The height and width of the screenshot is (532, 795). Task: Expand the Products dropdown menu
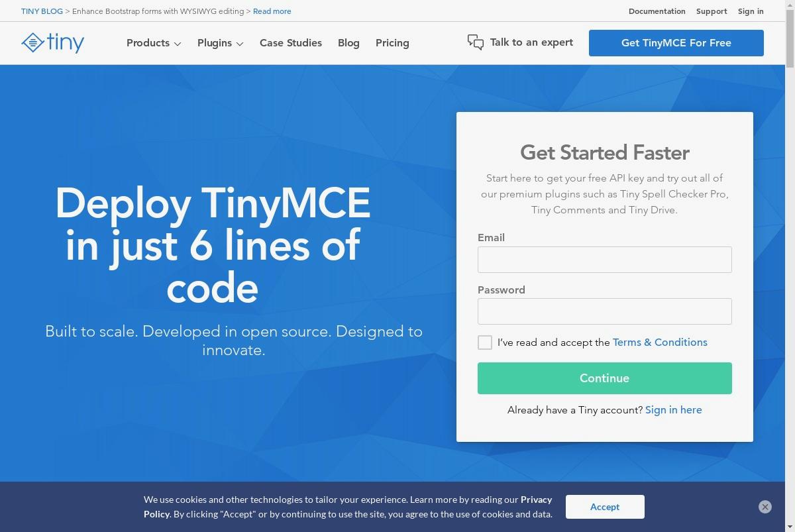pyautogui.click(x=154, y=43)
